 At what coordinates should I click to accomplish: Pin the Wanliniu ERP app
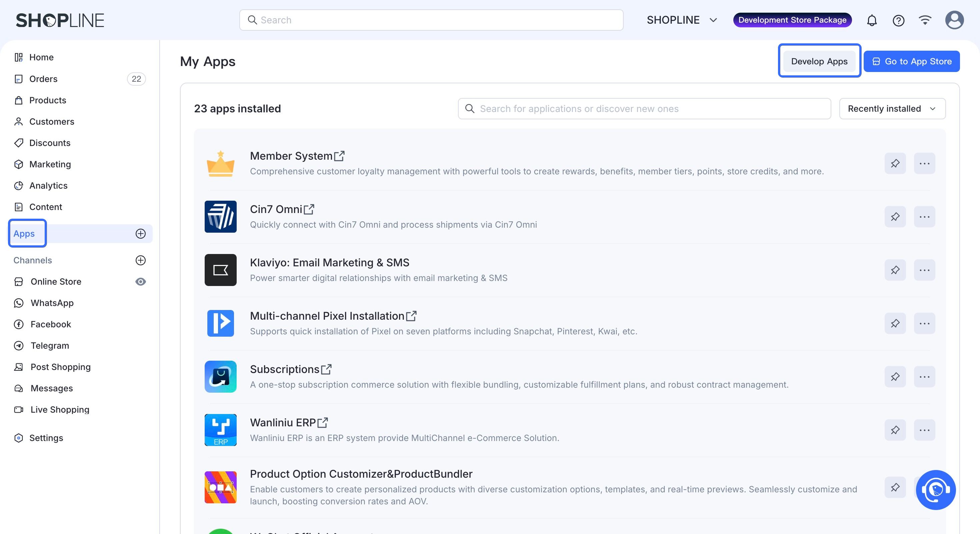895,430
